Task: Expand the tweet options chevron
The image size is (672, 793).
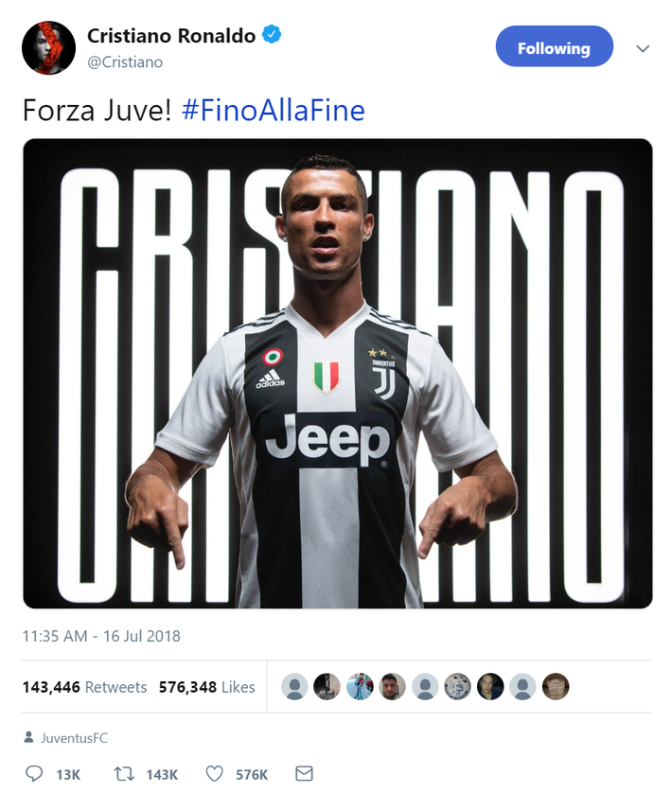Action: click(643, 48)
